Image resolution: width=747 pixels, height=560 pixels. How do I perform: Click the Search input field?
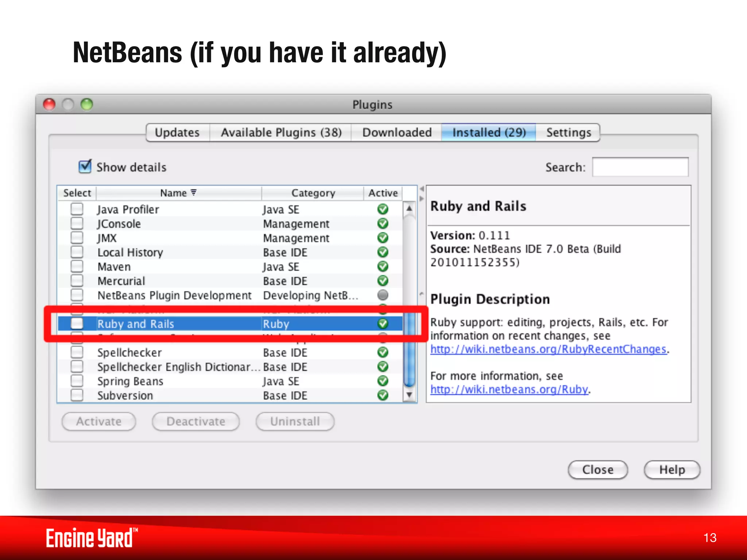[x=640, y=167]
